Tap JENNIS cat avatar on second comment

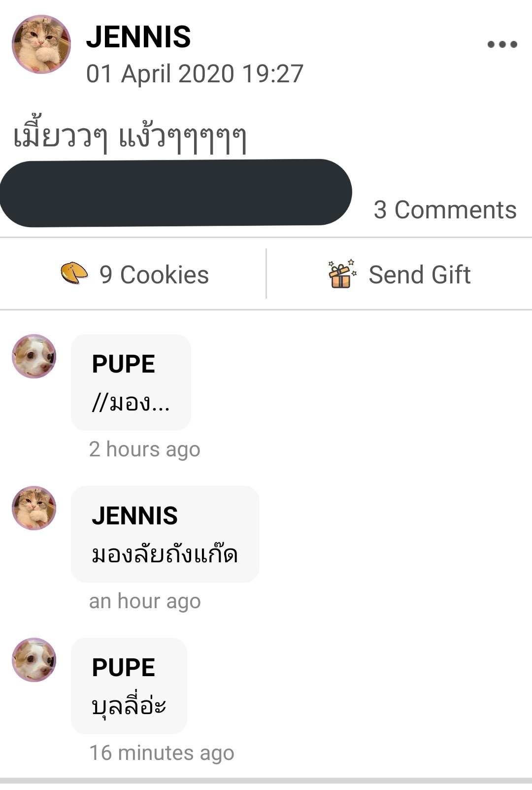pyautogui.click(x=34, y=508)
